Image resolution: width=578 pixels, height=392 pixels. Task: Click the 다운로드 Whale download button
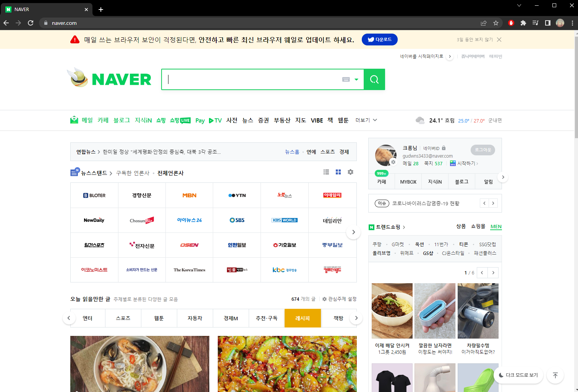[x=379, y=40]
